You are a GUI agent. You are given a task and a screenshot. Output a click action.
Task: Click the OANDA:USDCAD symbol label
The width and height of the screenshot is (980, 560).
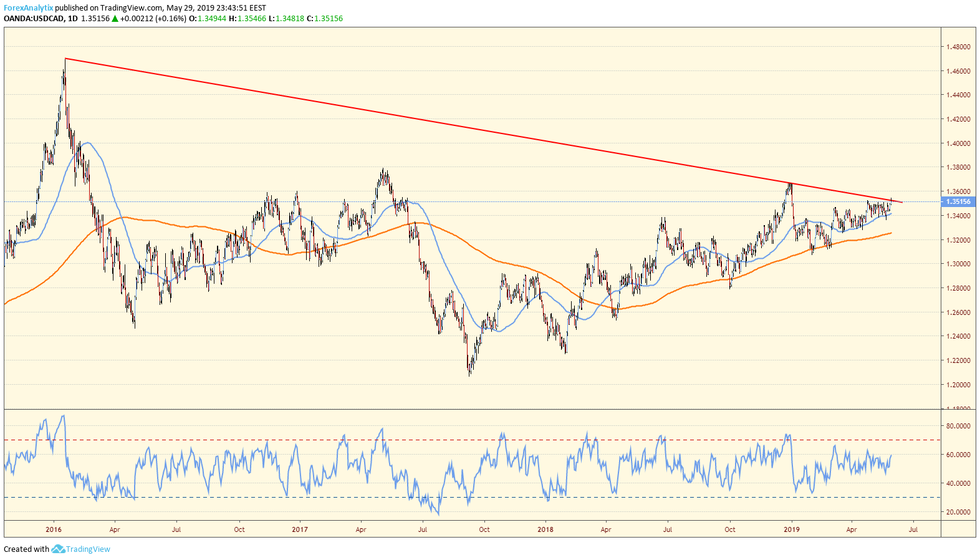(x=34, y=19)
